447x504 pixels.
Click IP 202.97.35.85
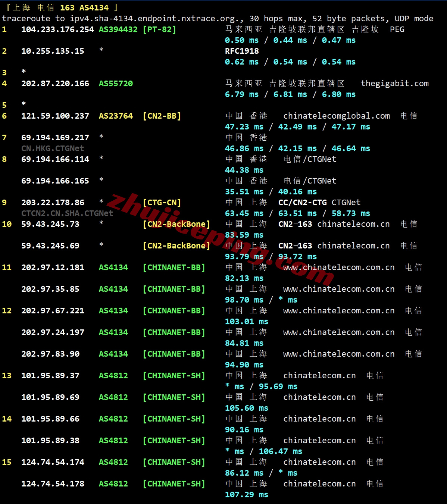pyautogui.click(x=50, y=289)
